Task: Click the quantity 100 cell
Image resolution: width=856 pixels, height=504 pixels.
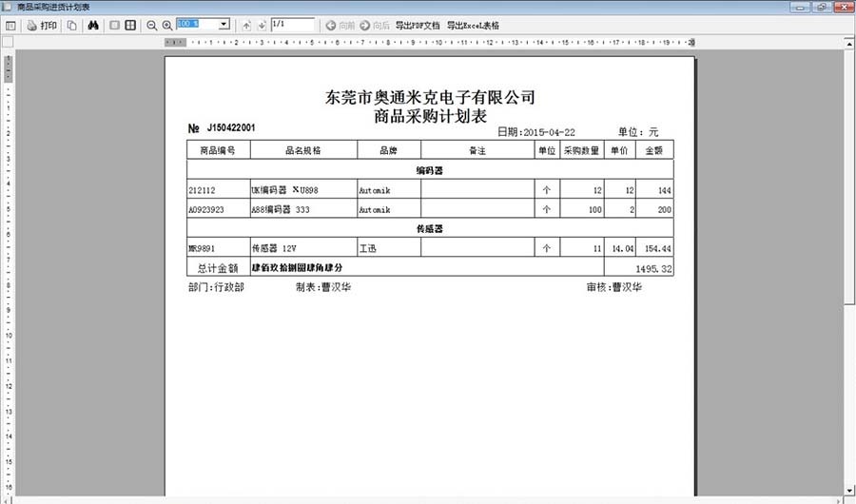Action: (582, 209)
